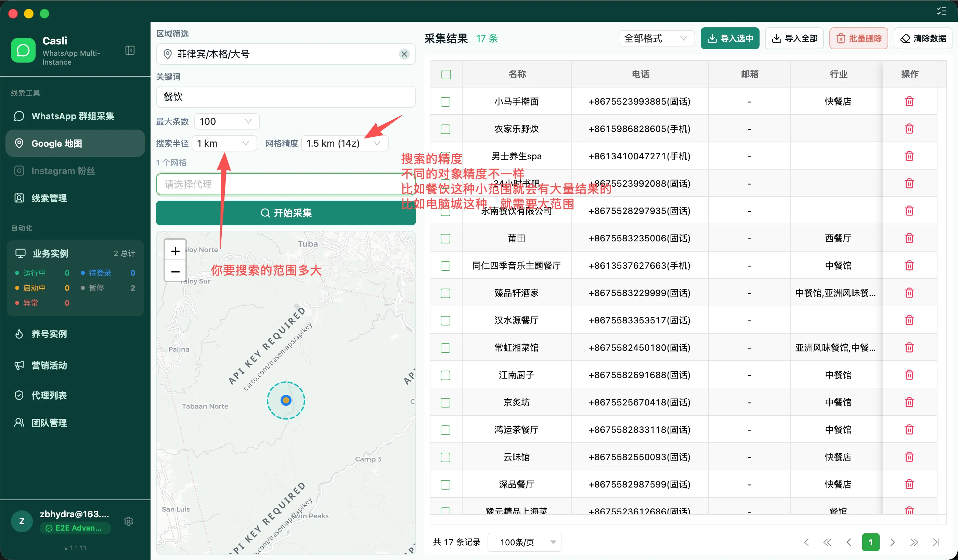Image resolution: width=958 pixels, height=560 pixels.
Task: Change the 100条/页 page size dropdown
Action: 524,542
